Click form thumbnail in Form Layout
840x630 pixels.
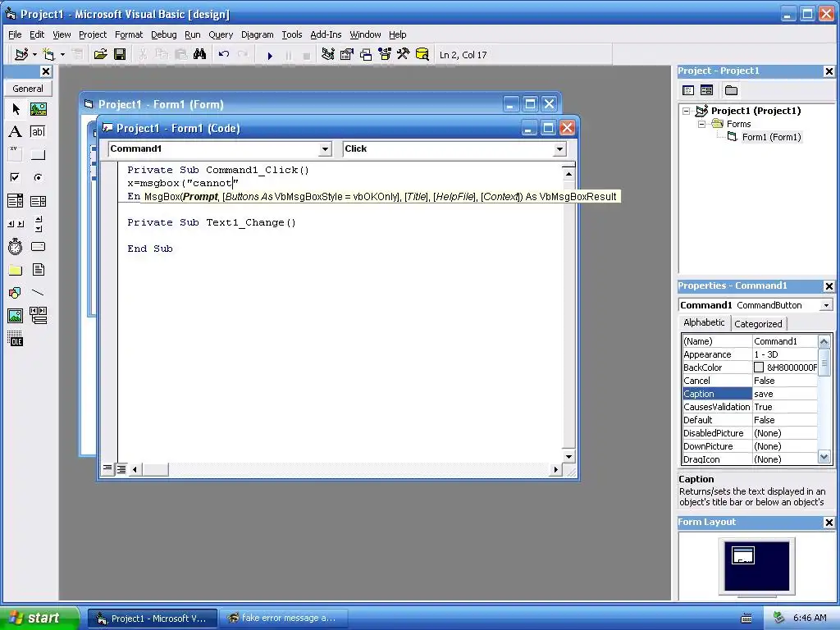click(742, 555)
